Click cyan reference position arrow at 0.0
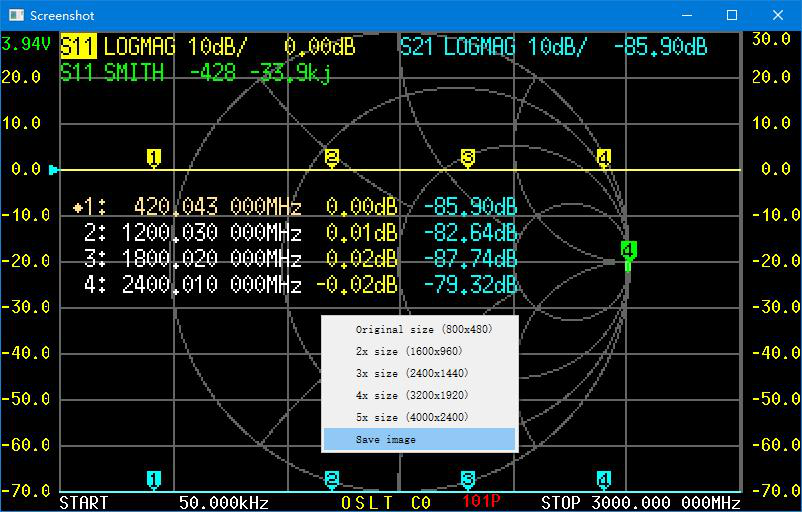The image size is (802, 512). [x=53, y=170]
